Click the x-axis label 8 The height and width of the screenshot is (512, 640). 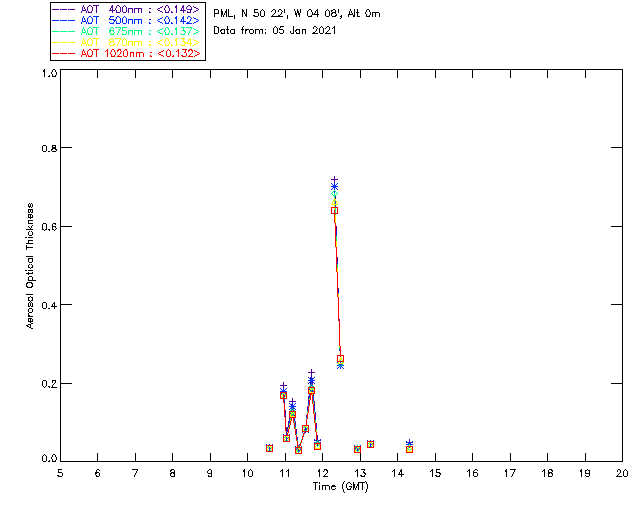(173, 473)
